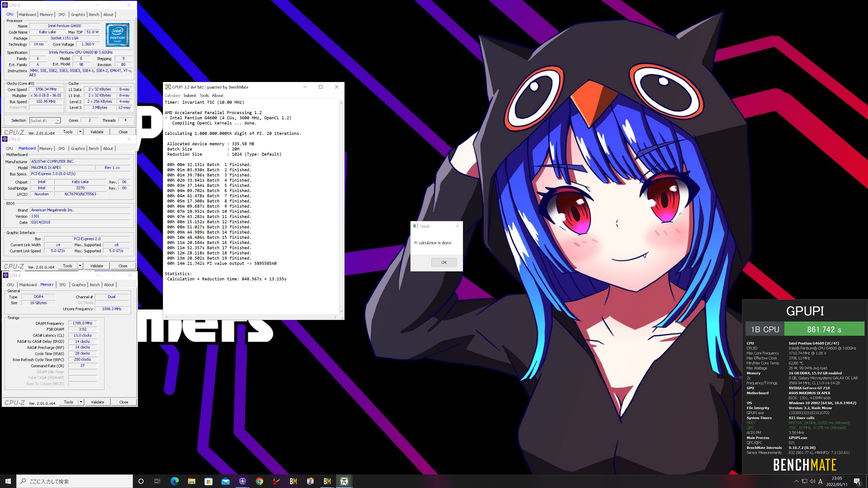Screen dimensions: 868x488
Task: Click Intel Pentium G4600 name field
Action: pos(64,26)
